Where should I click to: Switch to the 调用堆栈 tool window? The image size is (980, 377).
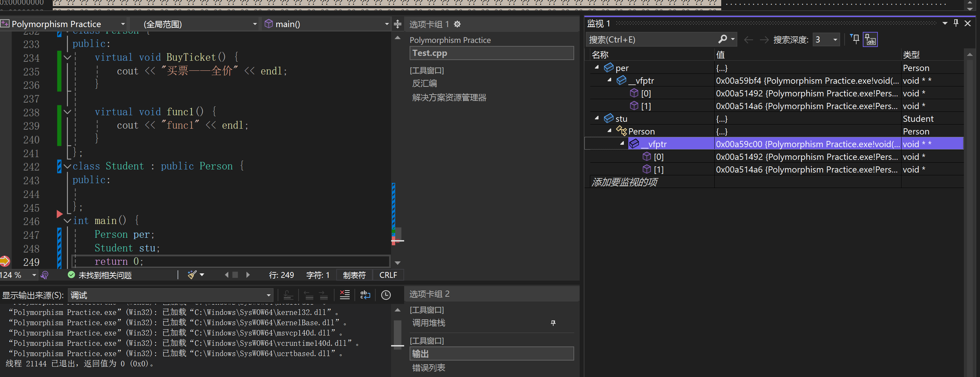pos(429,323)
